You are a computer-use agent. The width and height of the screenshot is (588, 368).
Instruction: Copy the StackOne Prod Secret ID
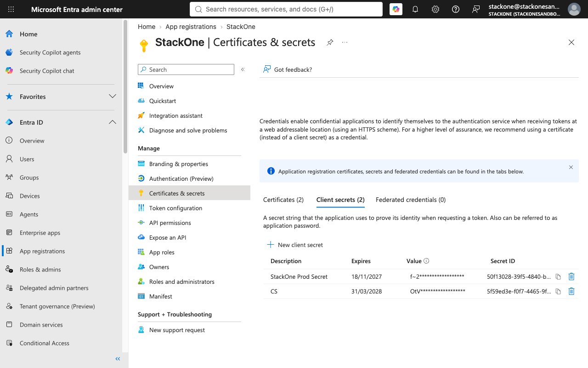click(558, 277)
